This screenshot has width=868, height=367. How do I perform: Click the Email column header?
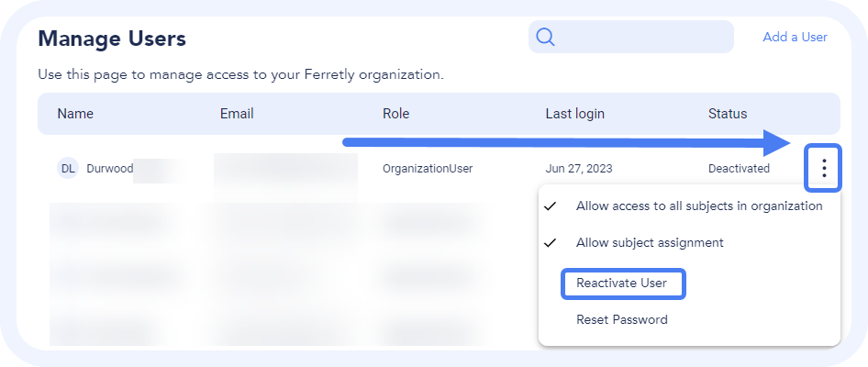(237, 115)
